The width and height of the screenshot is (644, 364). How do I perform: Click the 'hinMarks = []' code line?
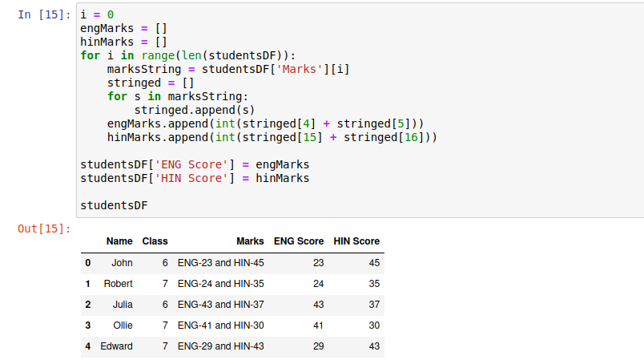[123, 42]
